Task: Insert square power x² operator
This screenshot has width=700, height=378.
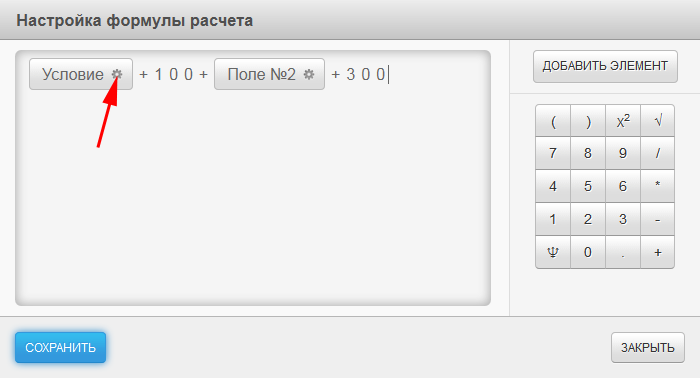Action: (623, 120)
